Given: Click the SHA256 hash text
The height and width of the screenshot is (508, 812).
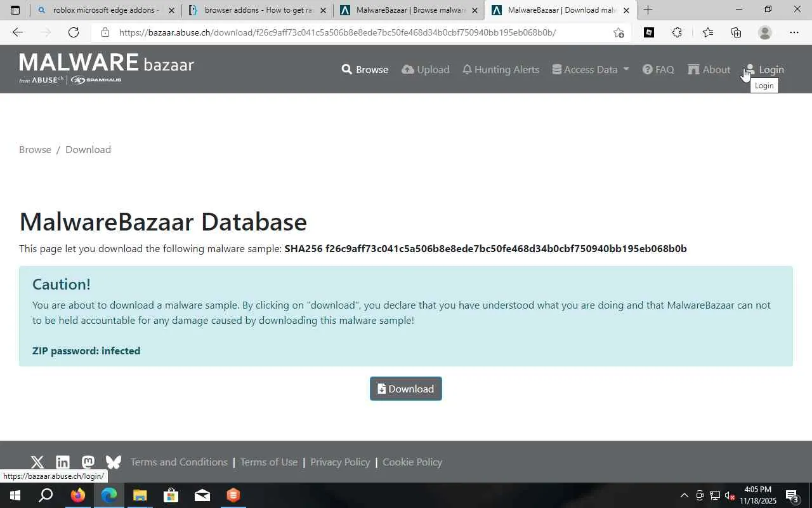Looking at the screenshot, I should [x=485, y=248].
